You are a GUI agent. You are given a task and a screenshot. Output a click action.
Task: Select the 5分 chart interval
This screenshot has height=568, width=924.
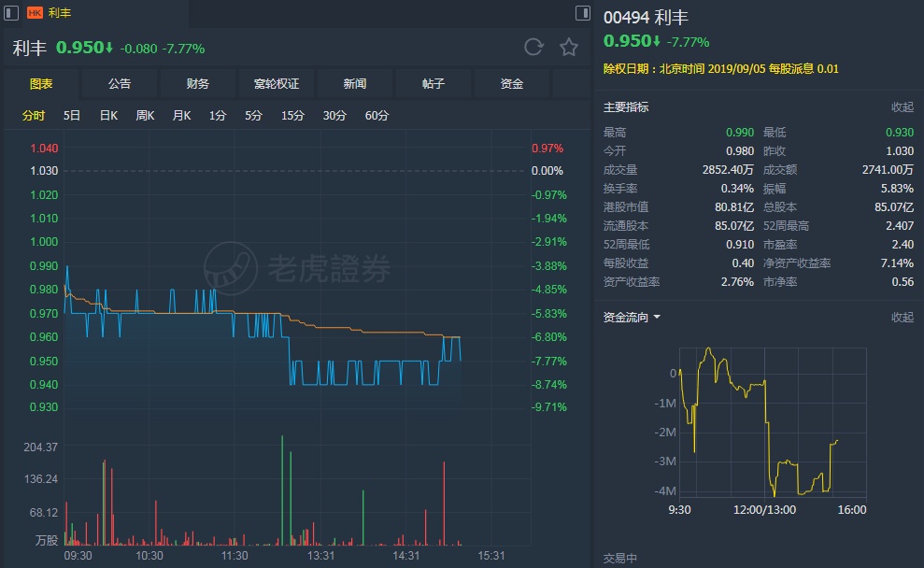253,116
